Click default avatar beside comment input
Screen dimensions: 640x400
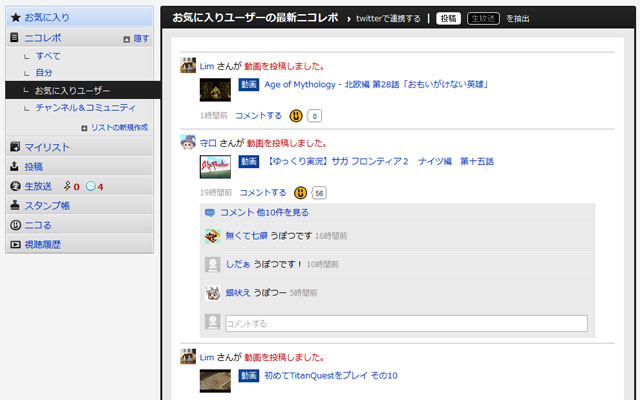point(212,321)
